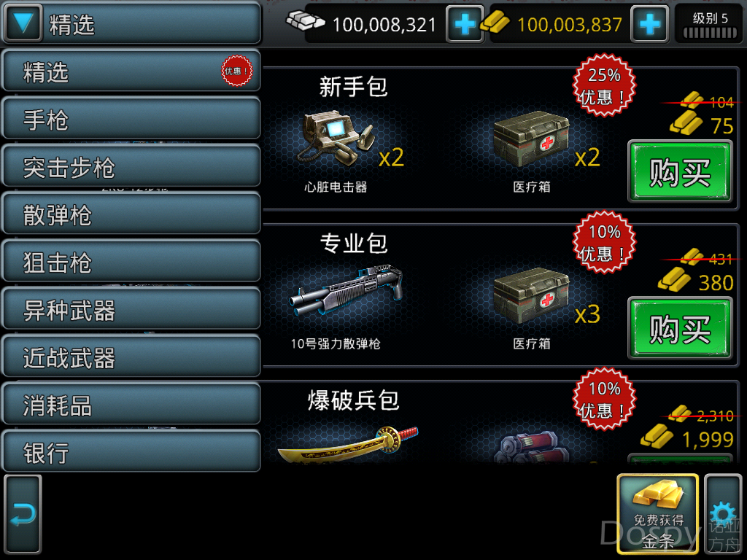Open the 突击步枪 assault rifle category
Image resolution: width=747 pixels, height=560 pixels.
tap(131, 166)
